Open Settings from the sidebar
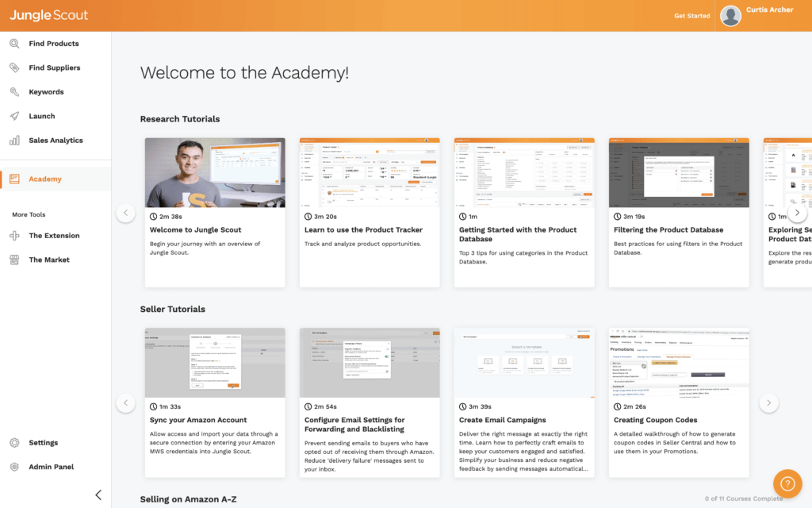This screenshot has width=812, height=508. (x=42, y=442)
